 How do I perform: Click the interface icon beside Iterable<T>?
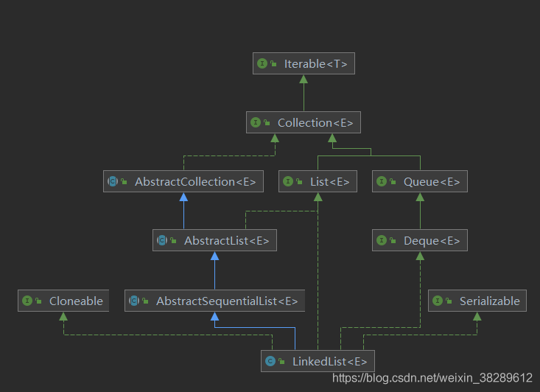click(x=262, y=63)
